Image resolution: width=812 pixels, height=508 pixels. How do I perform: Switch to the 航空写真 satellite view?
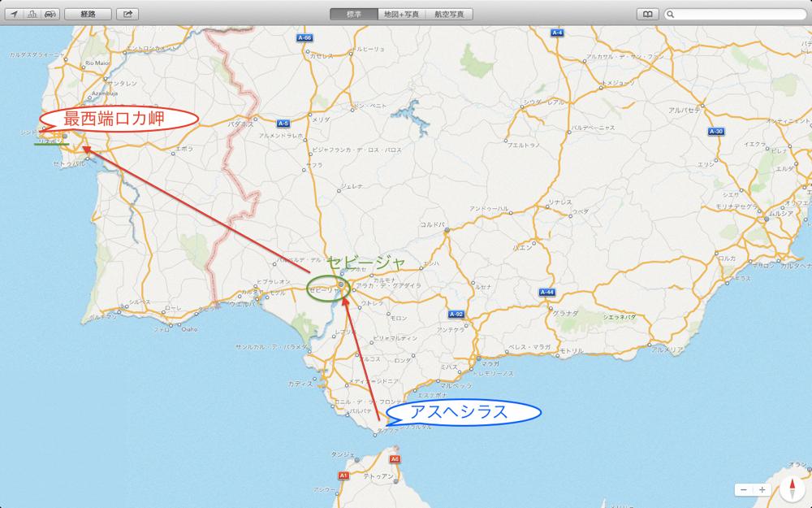tap(449, 14)
